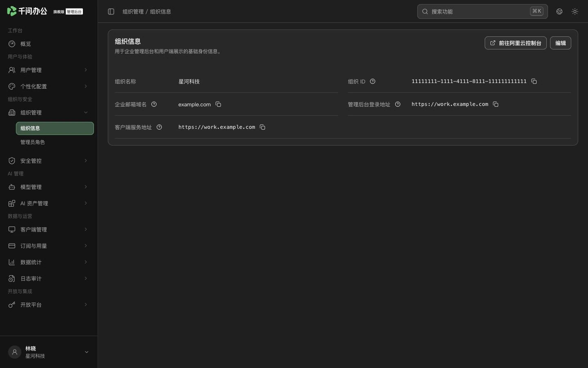The width and height of the screenshot is (588, 368).
Task: Click the 客户端管理 monitor icon
Action: click(12, 229)
